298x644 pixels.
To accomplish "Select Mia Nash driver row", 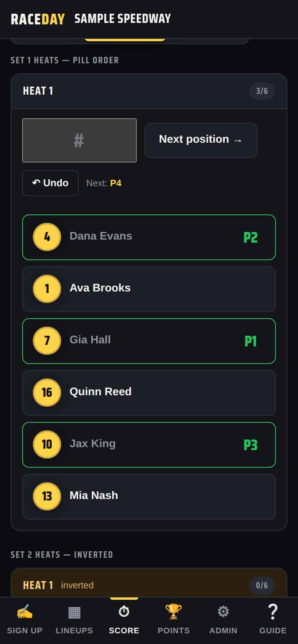I will [x=149, y=497].
